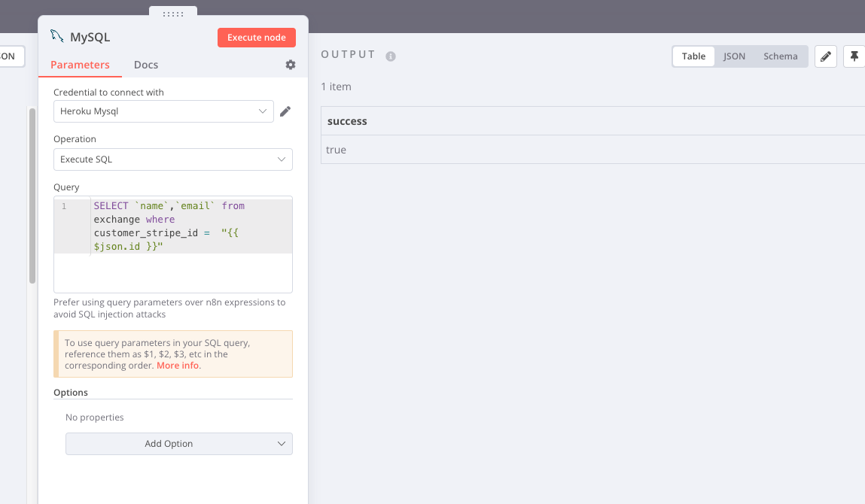Follow the More info link

click(x=177, y=366)
